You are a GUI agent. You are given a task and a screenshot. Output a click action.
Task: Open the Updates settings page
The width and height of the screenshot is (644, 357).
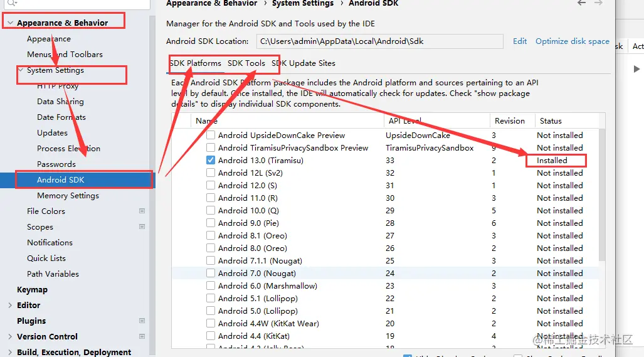52,132
